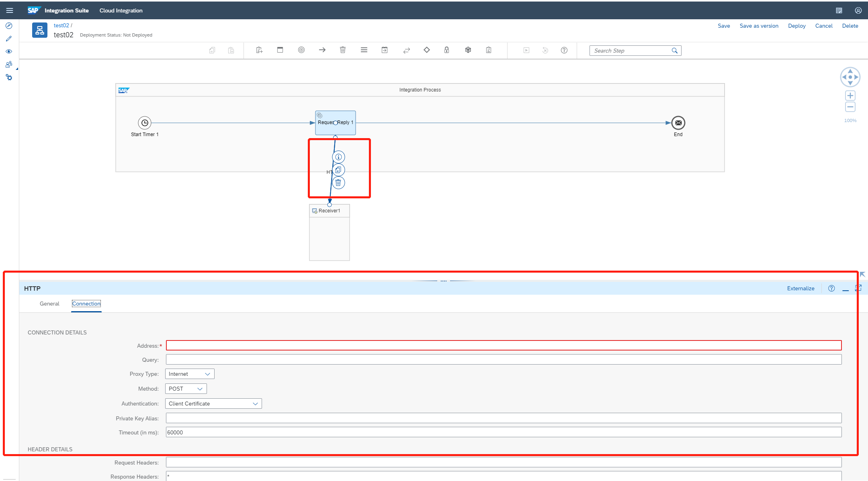The image size is (868, 481).
Task: Open the people icon in the sidebar
Action: click(9, 64)
